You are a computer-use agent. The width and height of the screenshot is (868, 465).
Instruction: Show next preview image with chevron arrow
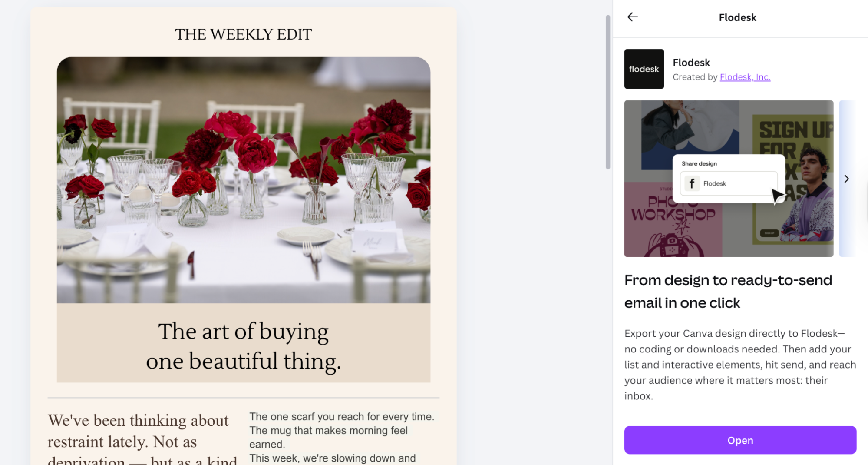point(846,179)
